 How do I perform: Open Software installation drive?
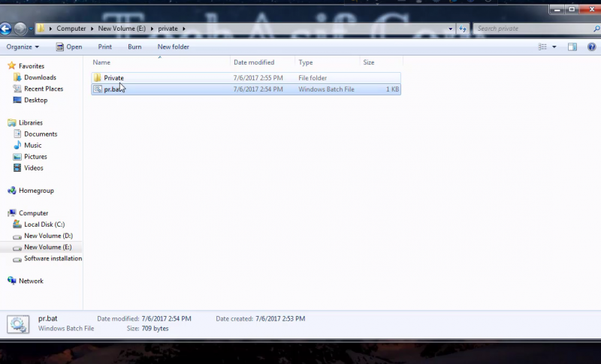pyautogui.click(x=53, y=258)
